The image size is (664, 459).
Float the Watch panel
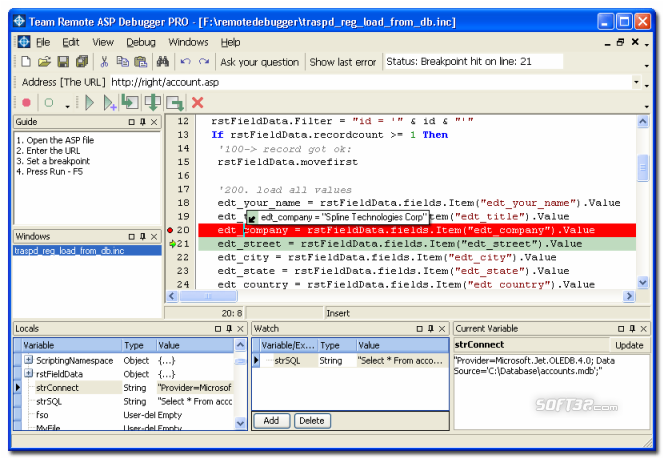[420, 329]
